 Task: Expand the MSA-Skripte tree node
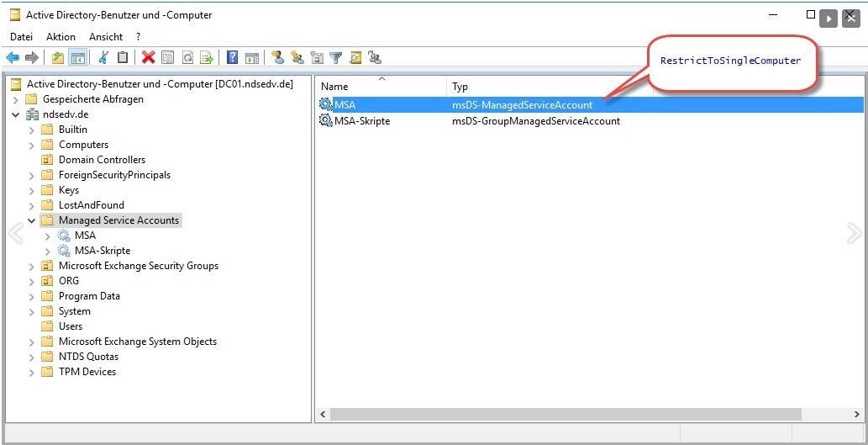pos(48,251)
